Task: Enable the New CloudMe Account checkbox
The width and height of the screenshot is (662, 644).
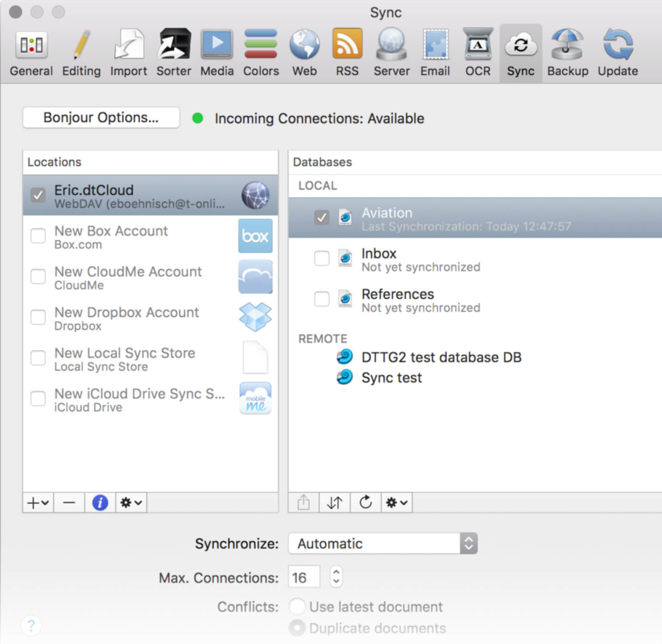Action: 38,276
